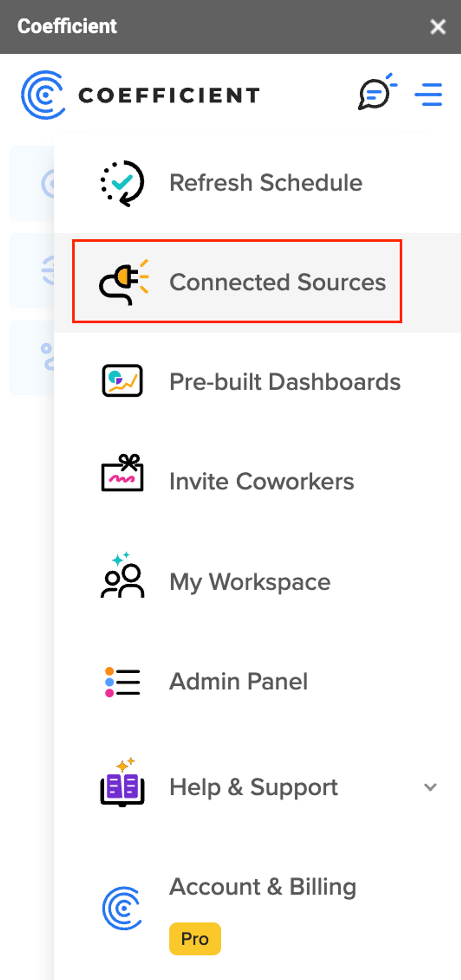The height and width of the screenshot is (980, 461).
Task: Close the Coefficient sidebar panel
Action: pos(438,27)
